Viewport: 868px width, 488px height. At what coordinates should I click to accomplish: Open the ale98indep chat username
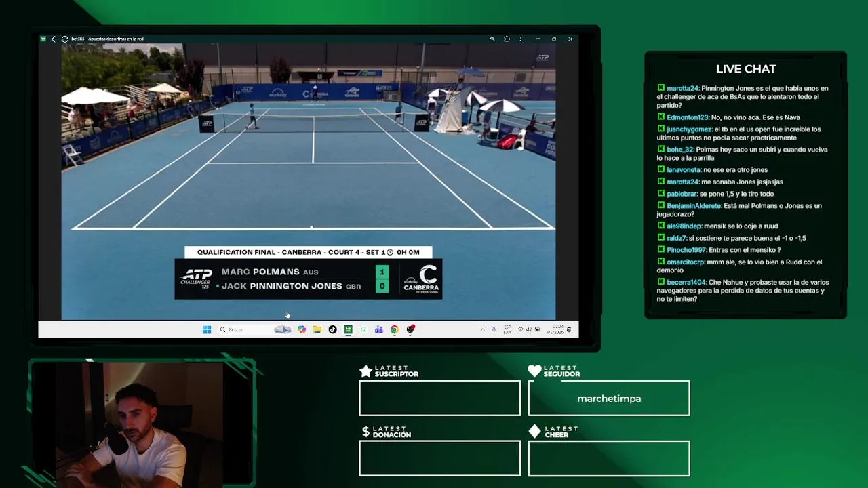click(684, 226)
